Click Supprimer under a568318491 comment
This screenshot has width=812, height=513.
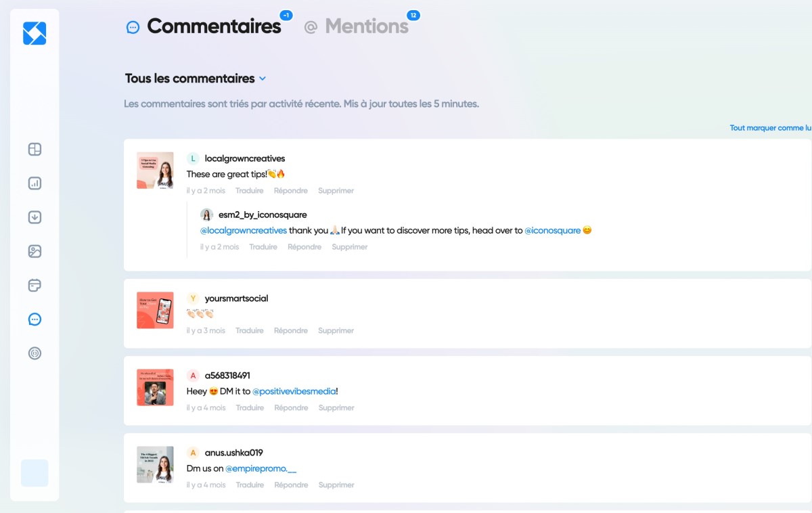point(336,408)
